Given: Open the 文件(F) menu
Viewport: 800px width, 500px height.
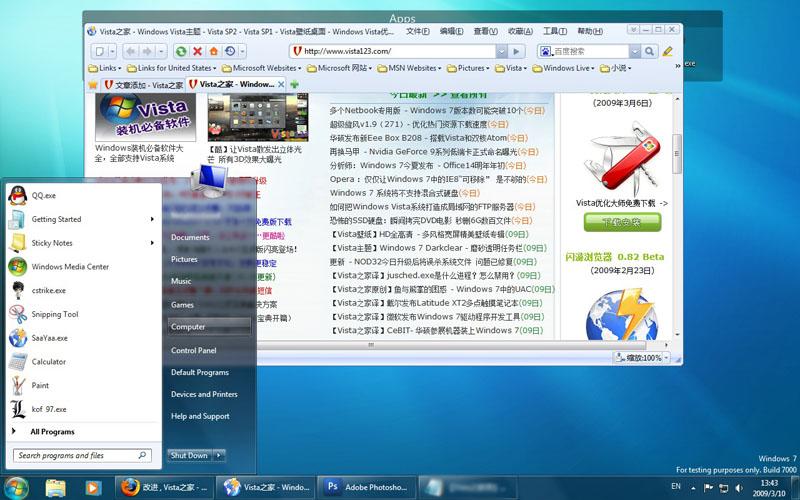Looking at the screenshot, I should pyautogui.click(x=417, y=31).
